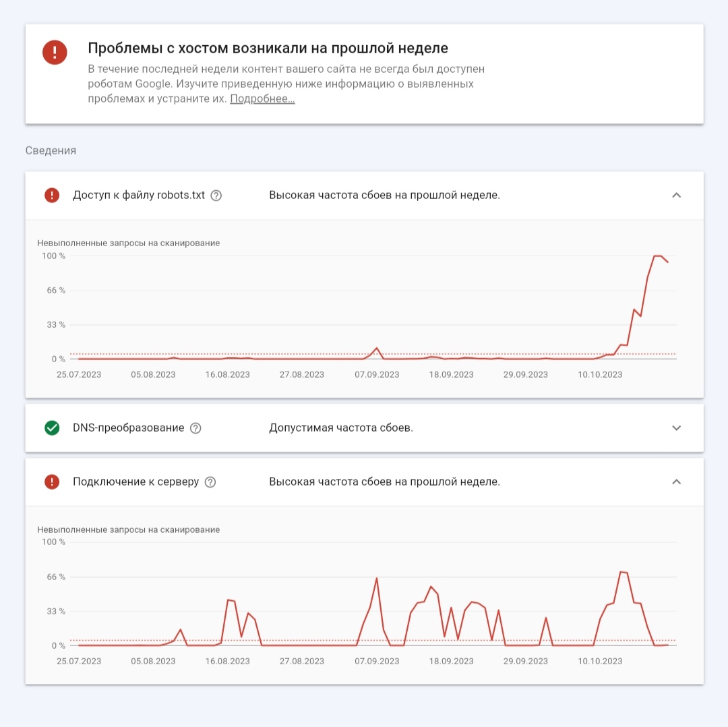Click the mid-October peak on server connection chart

coord(624,572)
